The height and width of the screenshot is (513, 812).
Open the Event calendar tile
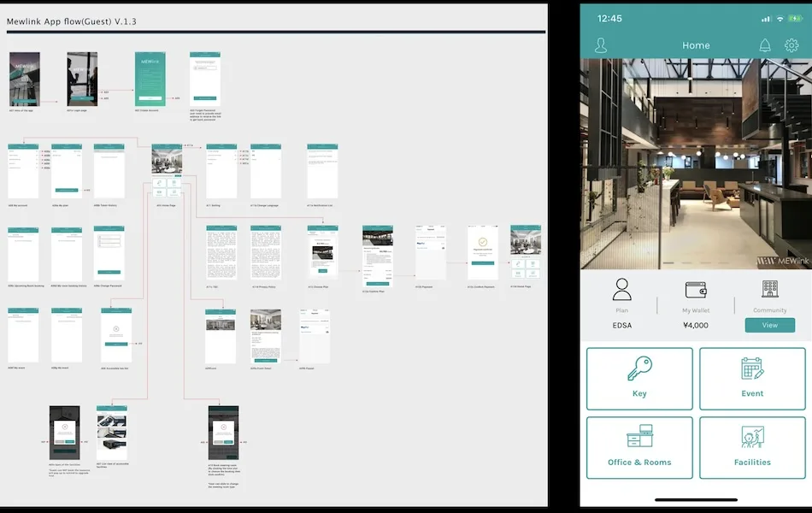pyautogui.click(x=752, y=379)
